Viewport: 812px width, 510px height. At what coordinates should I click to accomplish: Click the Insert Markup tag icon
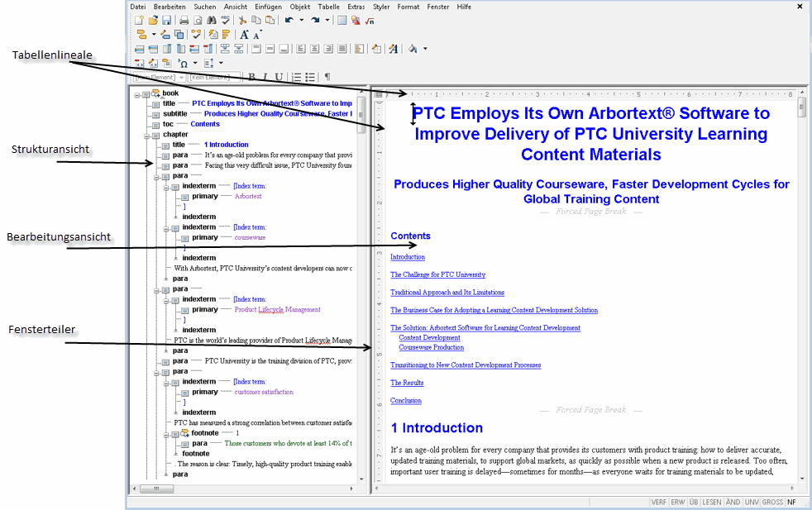141,35
